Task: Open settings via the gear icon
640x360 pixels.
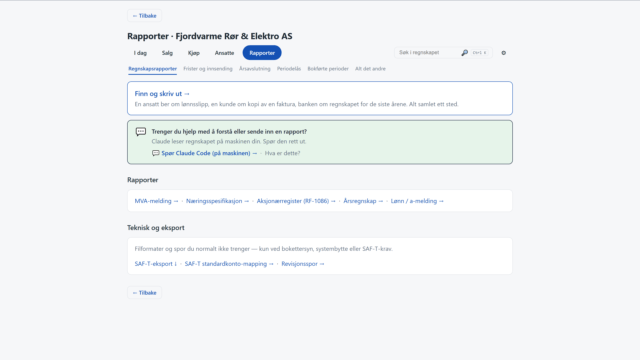Action: pos(504,53)
